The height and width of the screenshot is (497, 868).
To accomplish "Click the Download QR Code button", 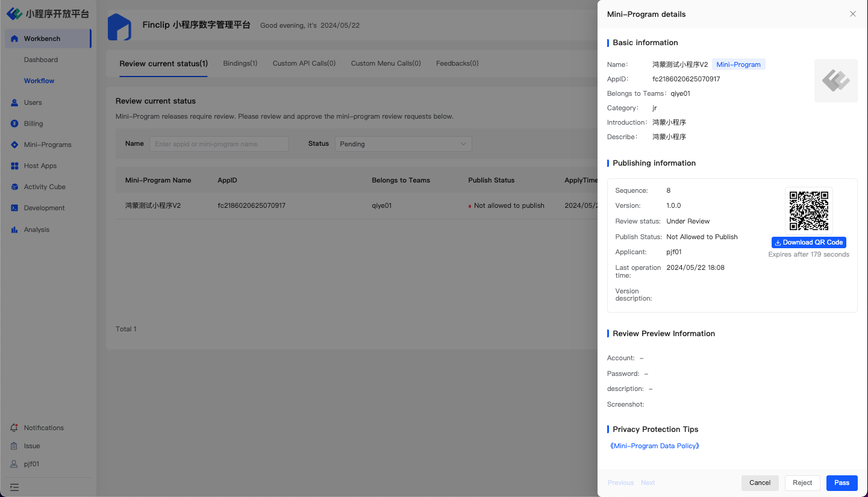I will coord(809,242).
